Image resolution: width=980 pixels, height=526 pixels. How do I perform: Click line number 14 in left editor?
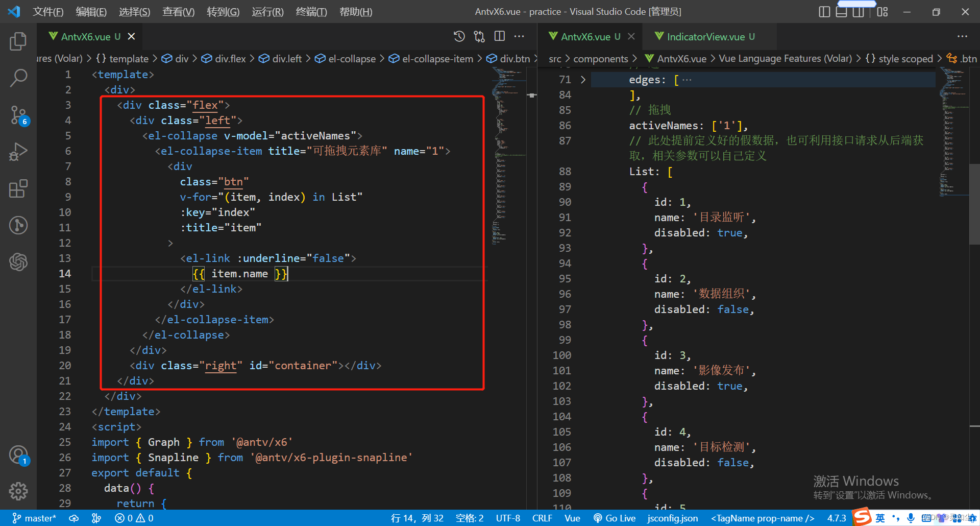pos(65,274)
